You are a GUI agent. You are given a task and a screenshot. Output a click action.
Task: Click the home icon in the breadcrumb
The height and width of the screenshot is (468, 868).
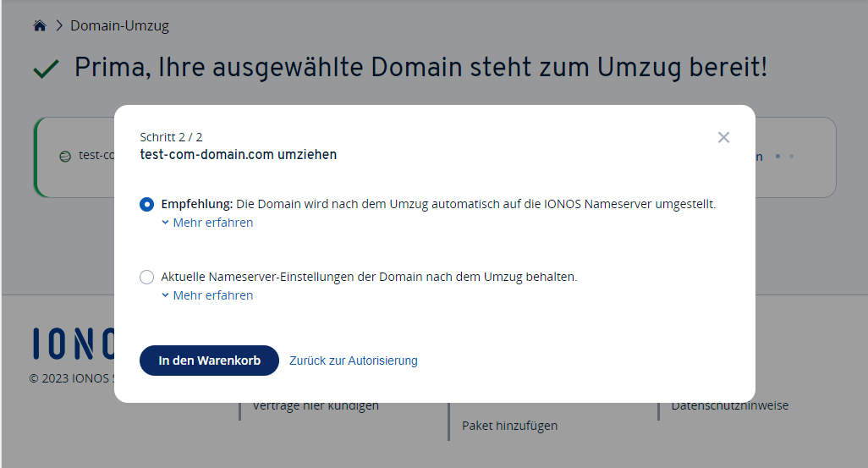click(39, 26)
